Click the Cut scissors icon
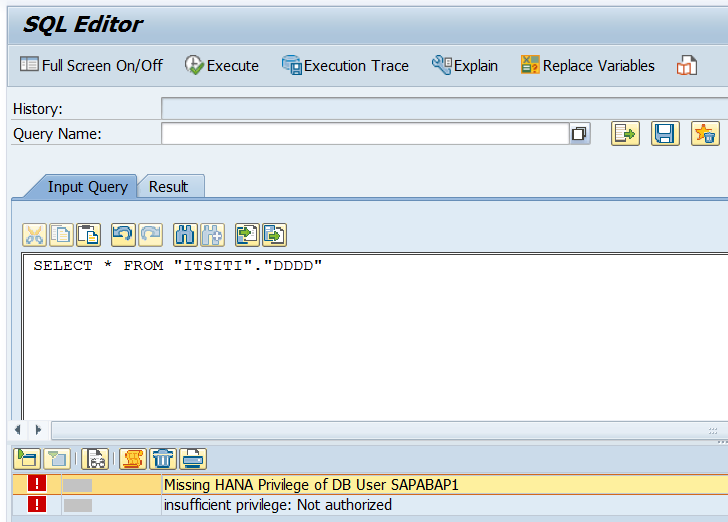The width and height of the screenshot is (728, 522). (x=34, y=235)
